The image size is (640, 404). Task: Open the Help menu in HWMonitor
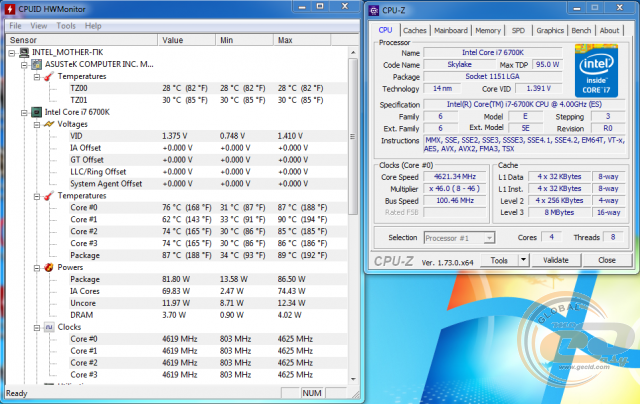(93, 26)
